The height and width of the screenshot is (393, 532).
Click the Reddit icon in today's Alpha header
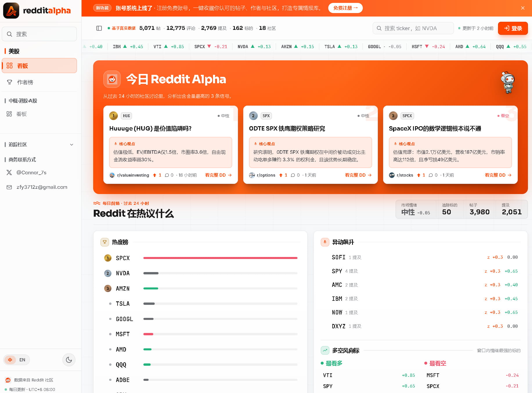pyautogui.click(x=112, y=79)
